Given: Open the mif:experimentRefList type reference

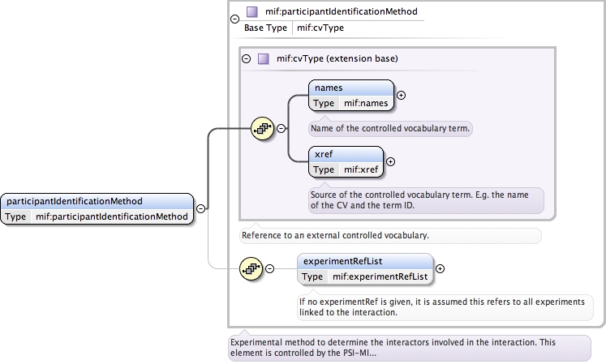Looking at the screenshot, I should (380, 276).
